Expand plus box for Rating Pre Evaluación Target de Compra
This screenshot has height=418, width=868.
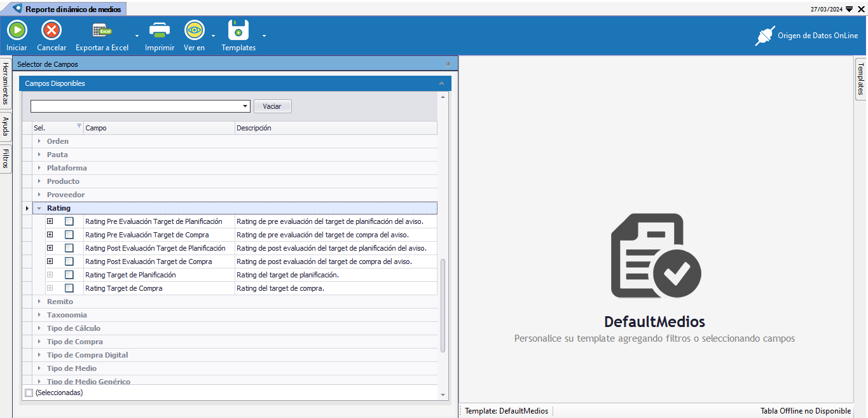tap(50, 235)
